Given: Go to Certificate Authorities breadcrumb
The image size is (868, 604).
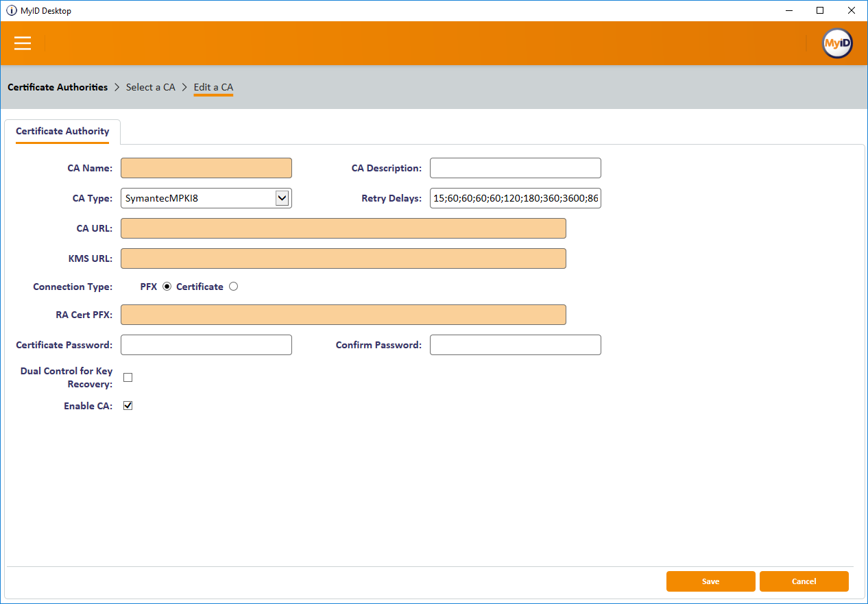Looking at the screenshot, I should [x=58, y=87].
